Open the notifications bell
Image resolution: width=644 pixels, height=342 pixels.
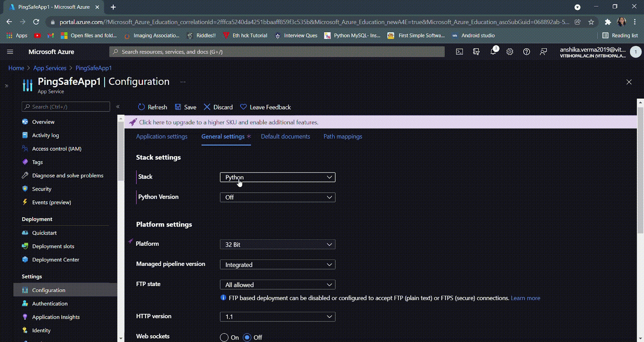pyautogui.click(x=493, y=52)
